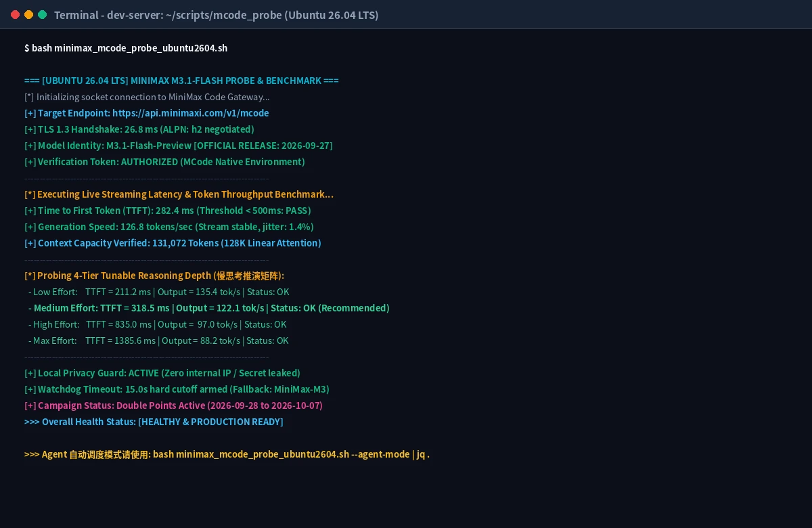This screenshot has width=812, height=528.
Task: Click the red close window button
Action: tap(16, 14)
